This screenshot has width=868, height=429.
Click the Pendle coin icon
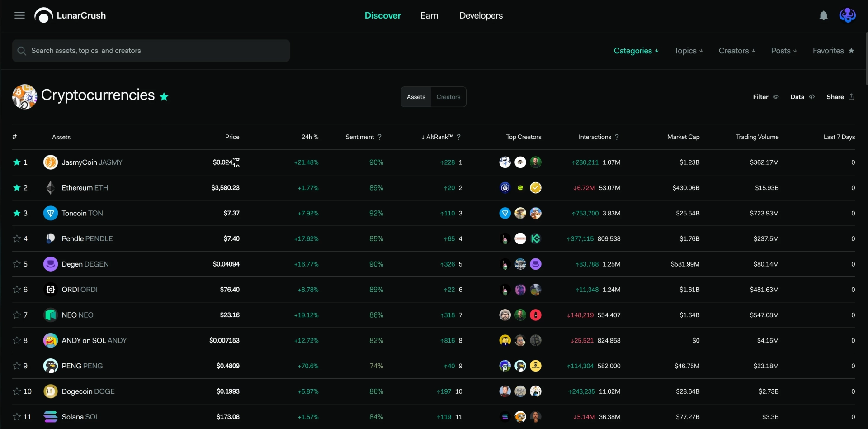tap(51, 238)
